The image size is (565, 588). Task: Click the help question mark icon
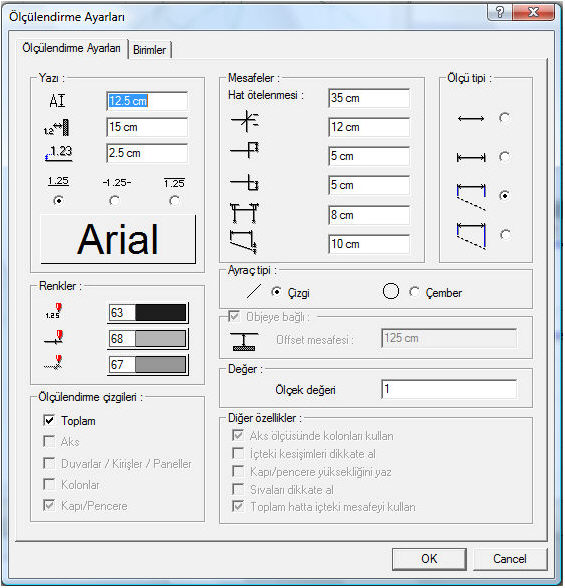pos(500,12)
